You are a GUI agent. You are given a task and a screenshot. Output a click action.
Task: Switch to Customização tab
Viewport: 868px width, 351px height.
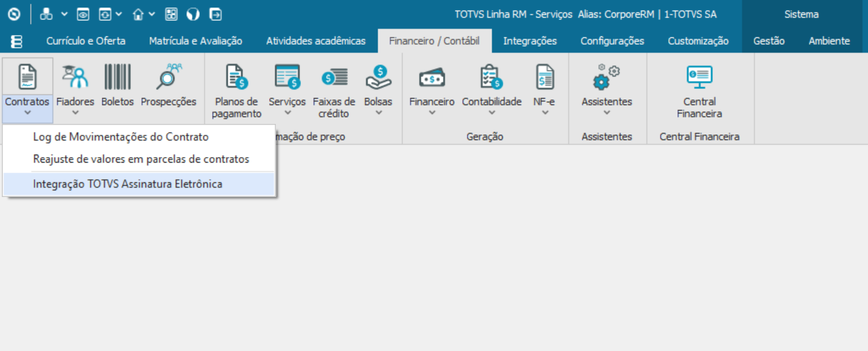[x=698, y=41]
